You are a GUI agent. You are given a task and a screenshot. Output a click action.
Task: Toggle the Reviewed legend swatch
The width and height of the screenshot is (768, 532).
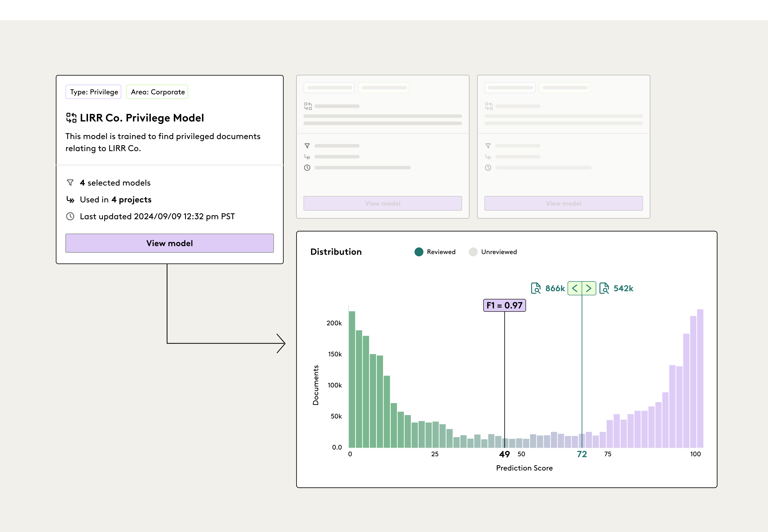[419, 252]
